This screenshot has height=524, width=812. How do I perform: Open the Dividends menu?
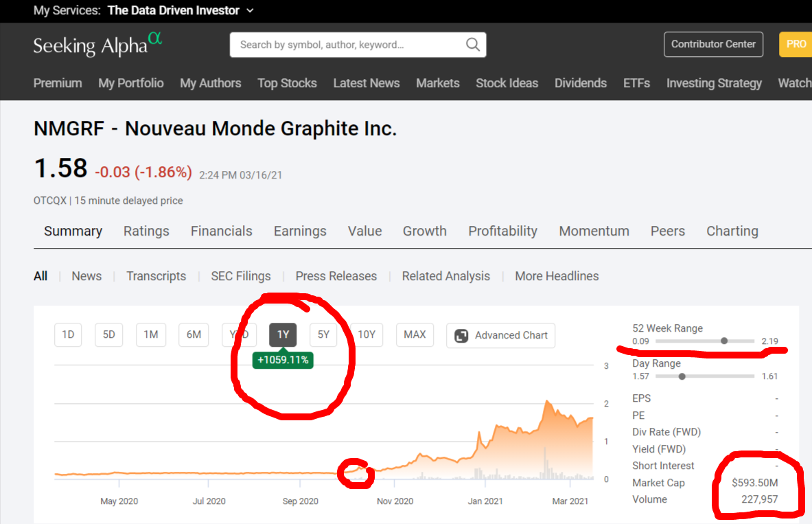(581, 83)
